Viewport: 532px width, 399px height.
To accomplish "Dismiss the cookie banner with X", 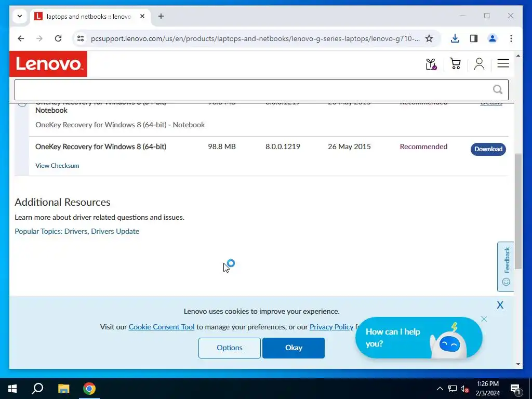I will [500, 304].
